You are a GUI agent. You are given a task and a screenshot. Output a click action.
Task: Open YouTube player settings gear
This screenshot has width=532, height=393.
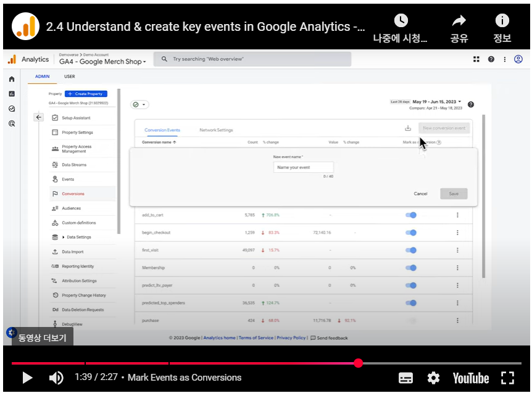coord(433,378)
